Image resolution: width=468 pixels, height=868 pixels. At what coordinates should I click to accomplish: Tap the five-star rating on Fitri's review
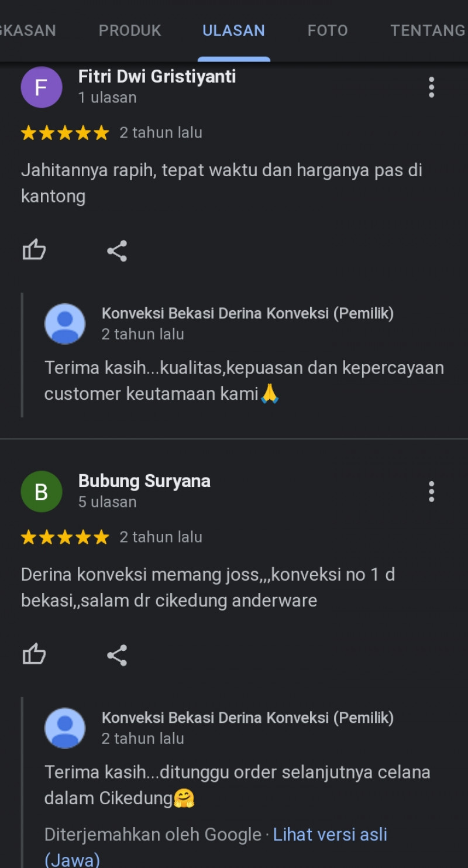[x=65, y=133]
